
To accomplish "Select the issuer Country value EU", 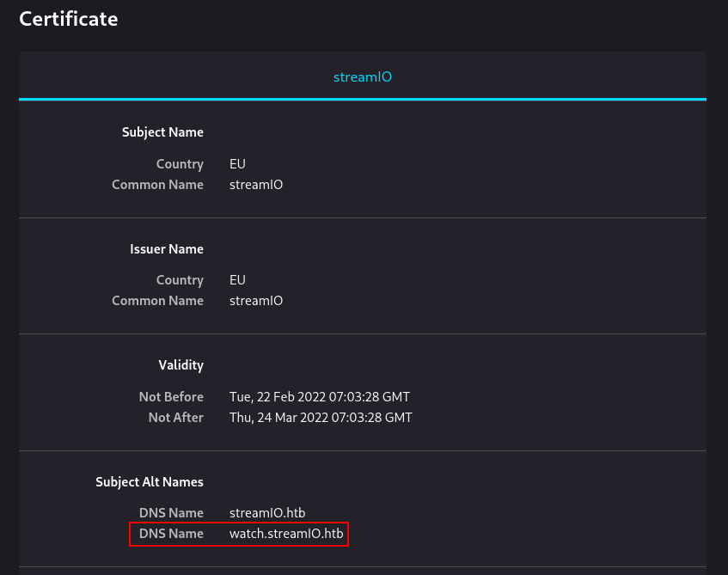I will (237, 280).
